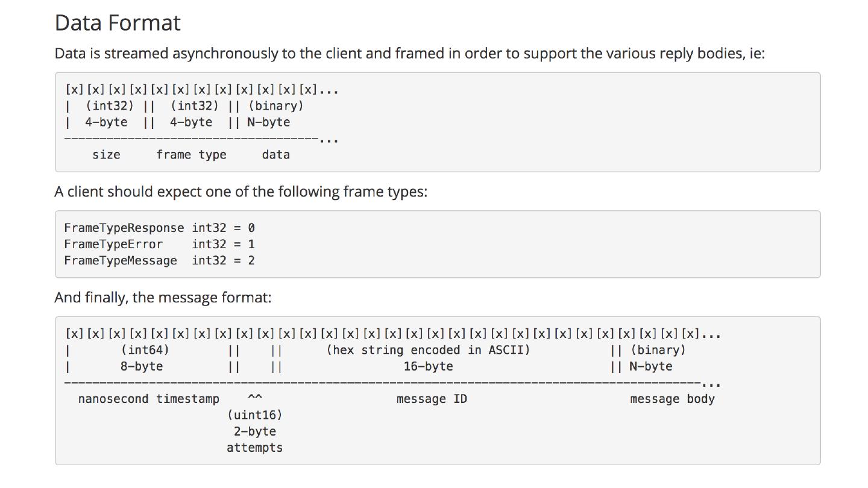Click '(hex string encoded in ASCII)' text

428,350
